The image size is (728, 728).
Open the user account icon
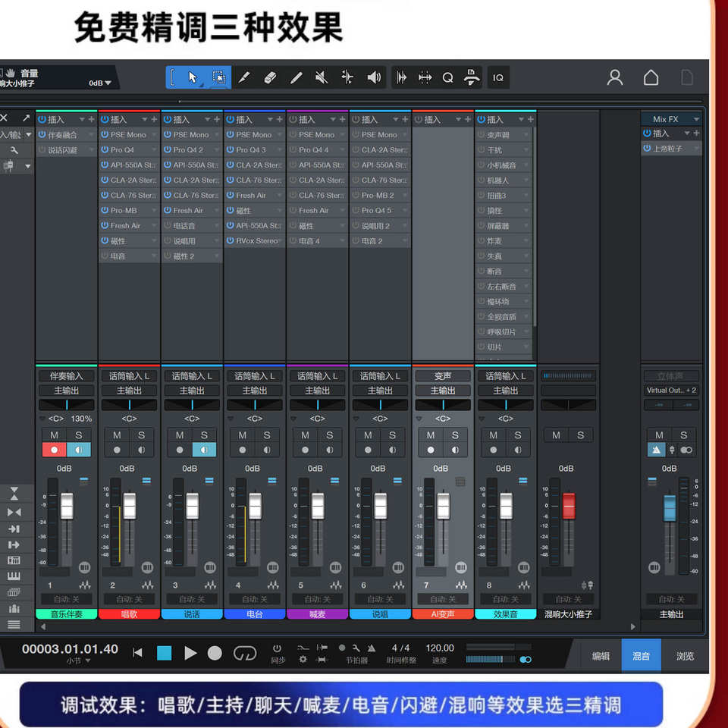(615, 77)
